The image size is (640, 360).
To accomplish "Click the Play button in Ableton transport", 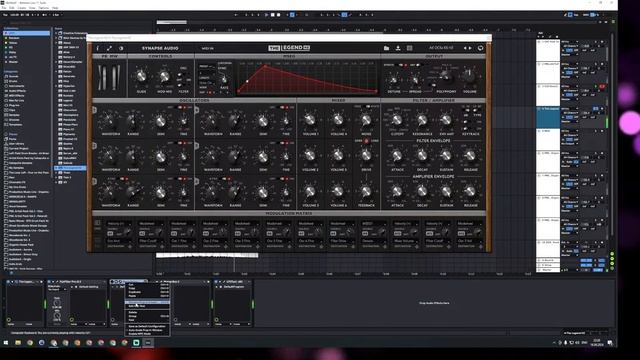I will [267, 15].
